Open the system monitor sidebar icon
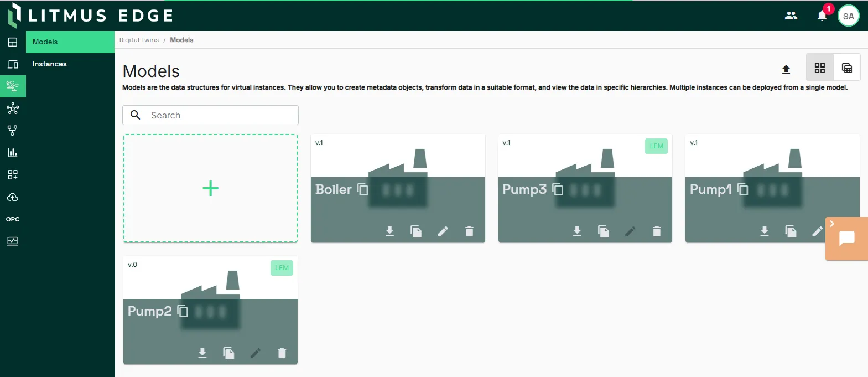 tap(13, 241)
